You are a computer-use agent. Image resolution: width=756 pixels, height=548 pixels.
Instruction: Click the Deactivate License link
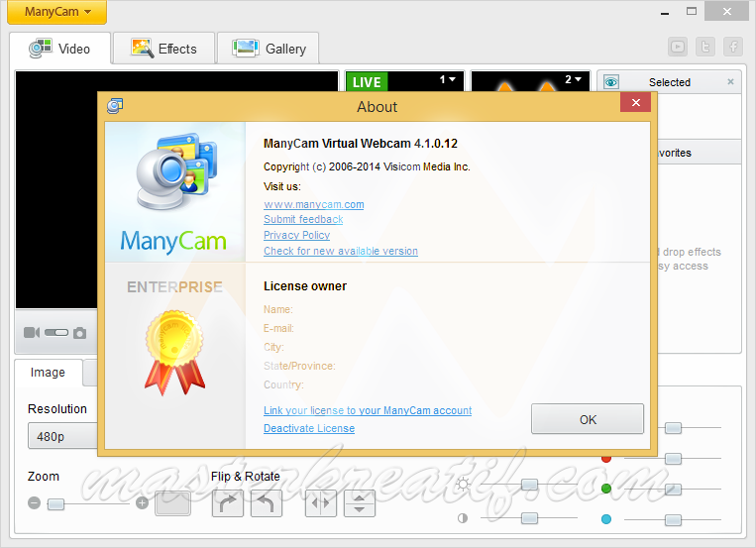pyautogui.click(x=309, y=428)
